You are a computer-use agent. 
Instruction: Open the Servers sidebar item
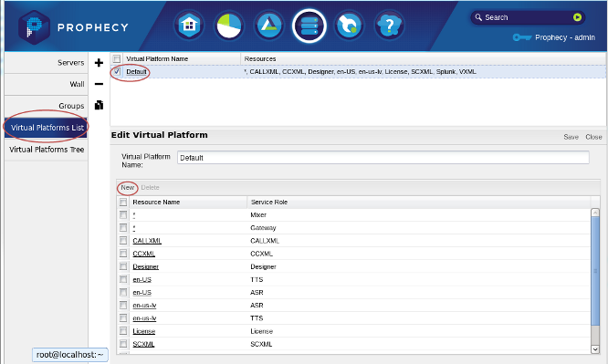(47, 62)
